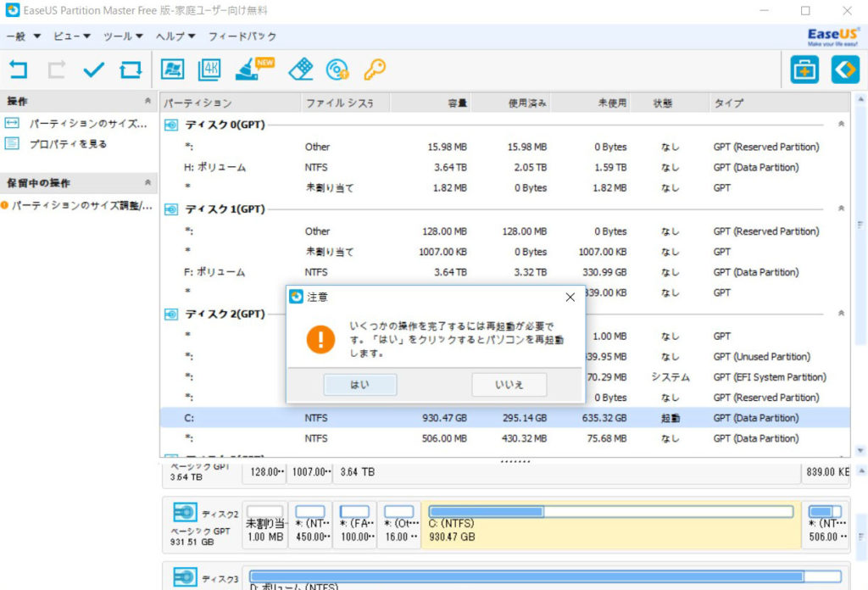Screen dimensions: 868x590
Task: Collapse the 保留中の操作 panel section
Action: tap(147, 182)
